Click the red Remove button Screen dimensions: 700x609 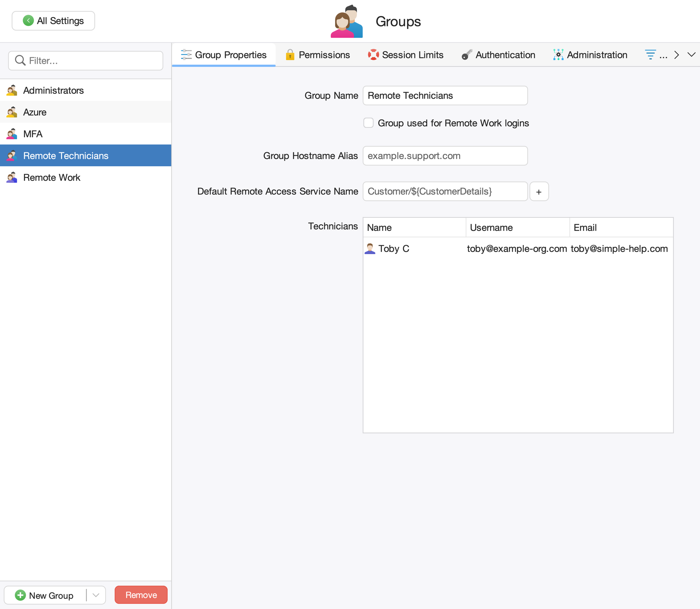(141, 595)
